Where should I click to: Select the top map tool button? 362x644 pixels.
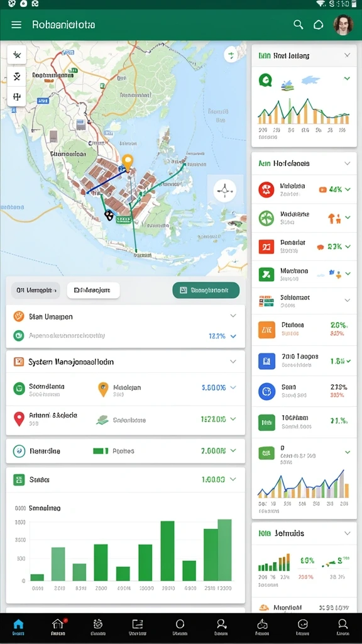pos(17,55)
